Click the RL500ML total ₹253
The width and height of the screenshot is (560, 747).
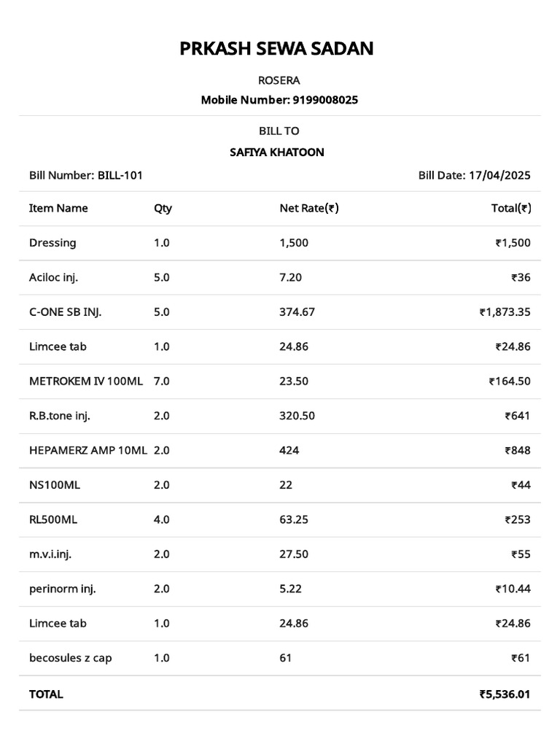point(518,519)
